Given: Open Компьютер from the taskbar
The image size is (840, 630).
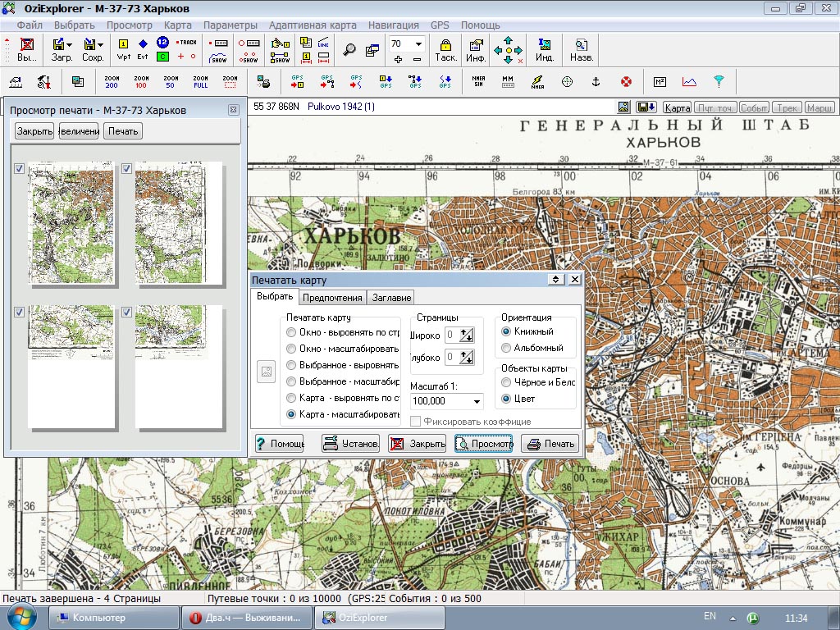Looking at the screenshot, I should click(x=113, y=618).
